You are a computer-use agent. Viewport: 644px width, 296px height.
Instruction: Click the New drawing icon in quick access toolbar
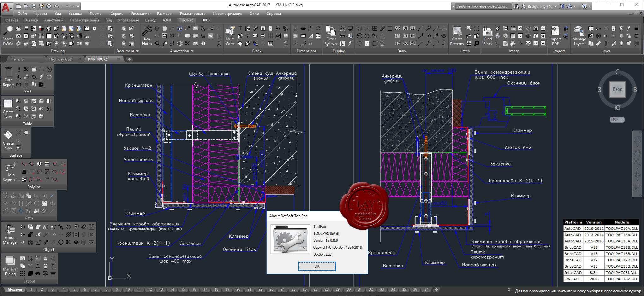point(18,6)
